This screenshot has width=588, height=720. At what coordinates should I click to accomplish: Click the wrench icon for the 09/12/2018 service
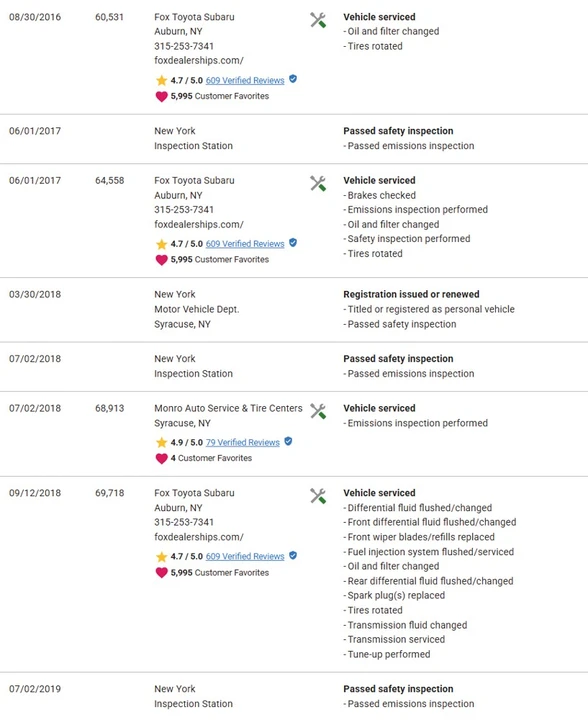pyautogui.click(x=318, y=496)
